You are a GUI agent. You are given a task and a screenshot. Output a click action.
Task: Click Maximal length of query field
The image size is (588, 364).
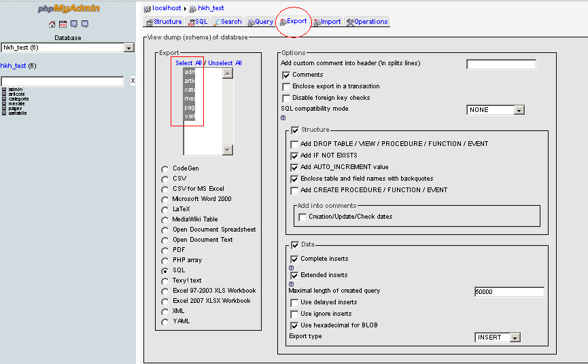[x=509, y=292]
